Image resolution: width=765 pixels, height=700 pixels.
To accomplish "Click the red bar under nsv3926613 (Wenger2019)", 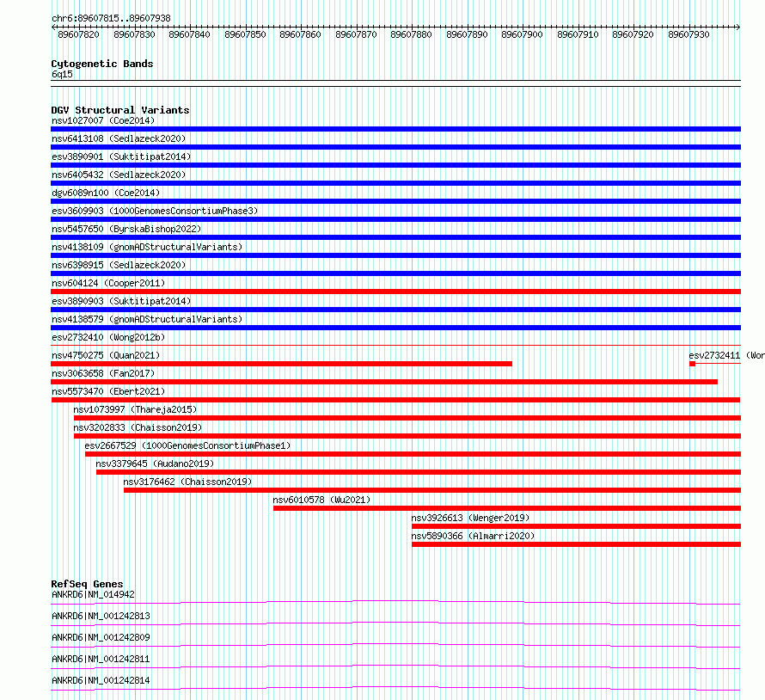I will (x=576, y=526).
